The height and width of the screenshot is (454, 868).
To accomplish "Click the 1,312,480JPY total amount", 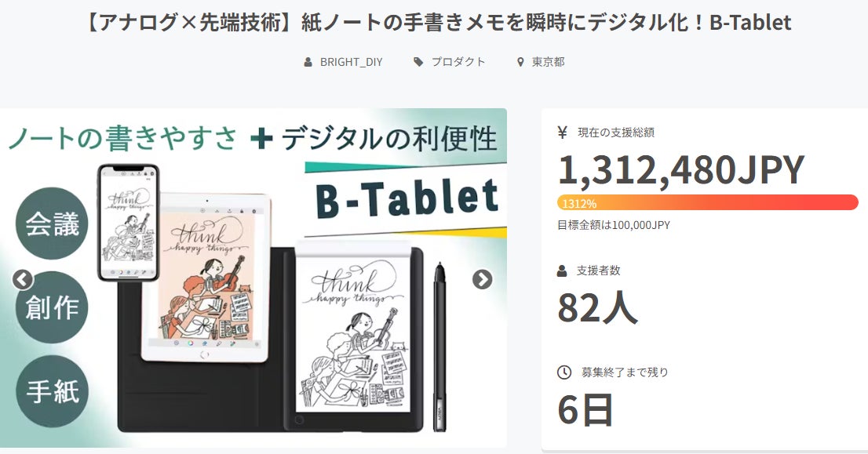I will click(681, 170).
